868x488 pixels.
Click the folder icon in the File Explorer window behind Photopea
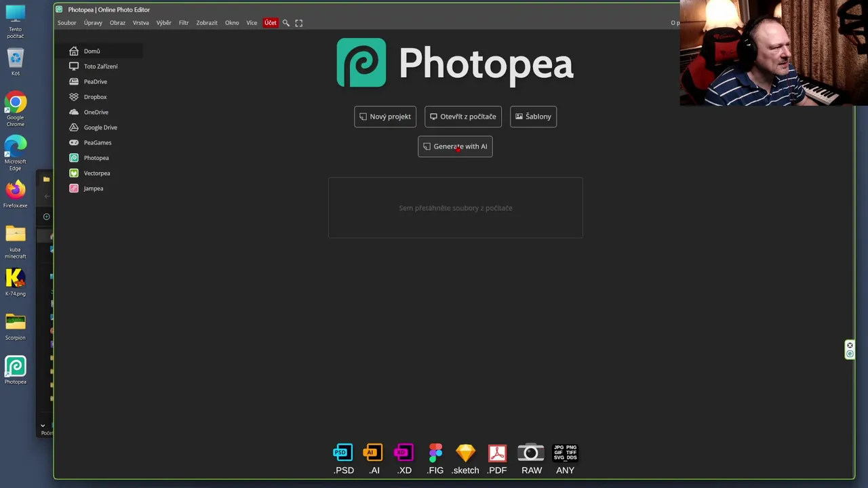pos(46,180)
